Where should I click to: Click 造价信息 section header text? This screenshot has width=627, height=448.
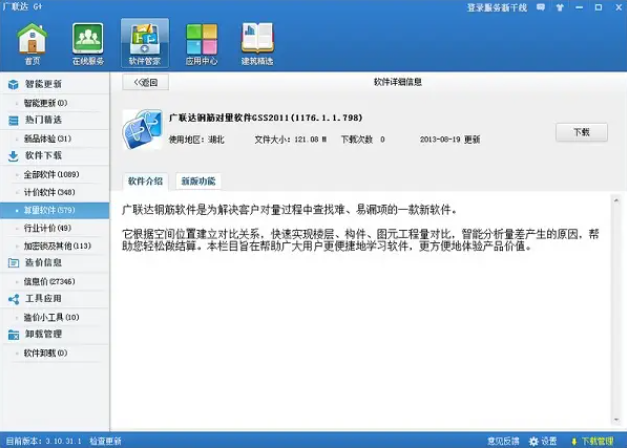(x=43, y=262)
